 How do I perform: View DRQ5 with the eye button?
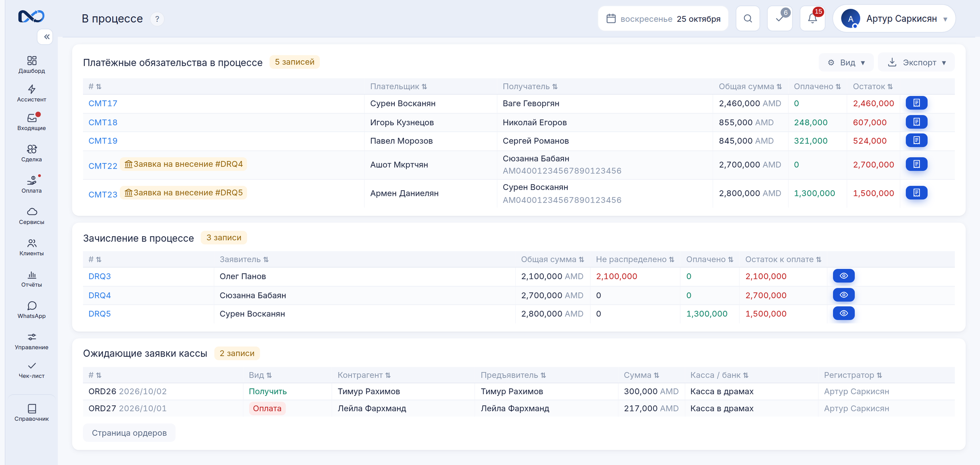843,313
